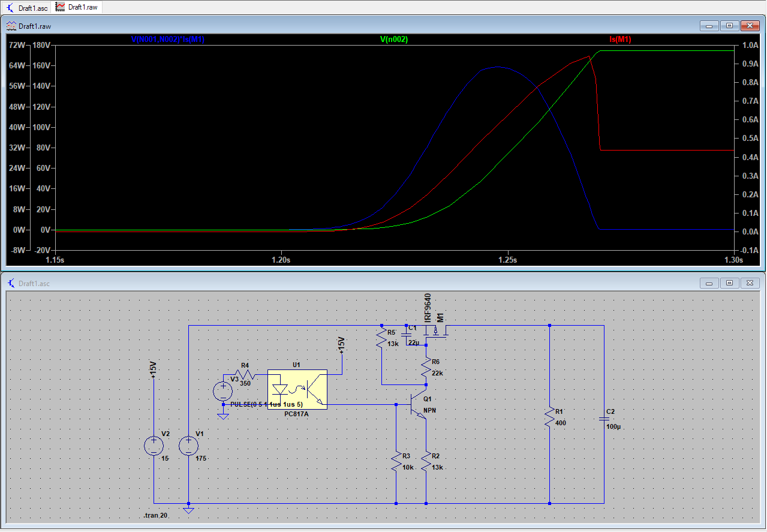Click the 1.20s time axis label
This screenshot has width=767, height=532.
281,260
